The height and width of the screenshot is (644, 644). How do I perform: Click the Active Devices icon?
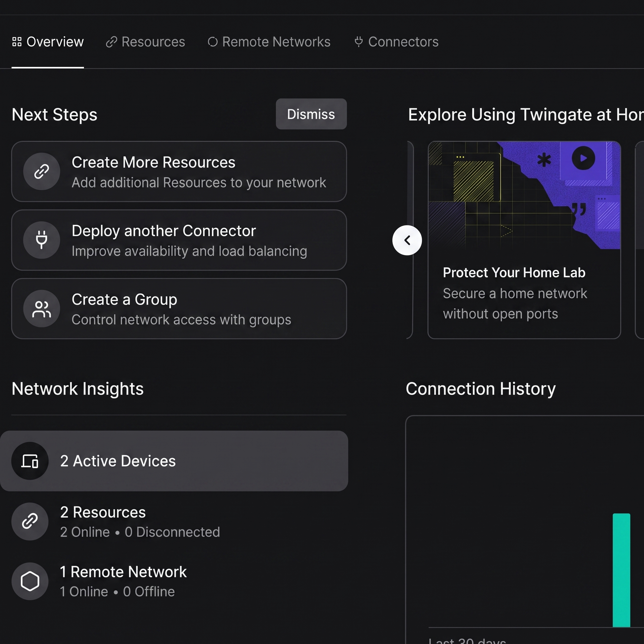(30, 461)
